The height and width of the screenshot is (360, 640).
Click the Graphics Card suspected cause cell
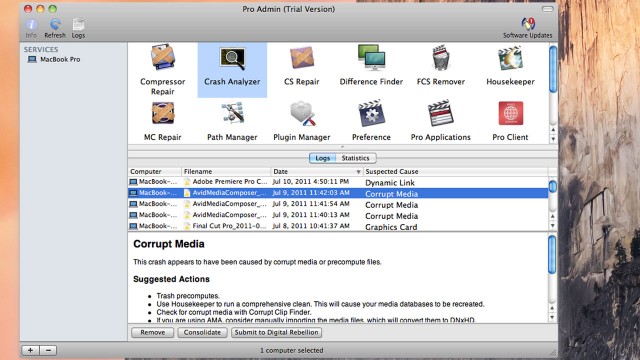coord(391,227)
